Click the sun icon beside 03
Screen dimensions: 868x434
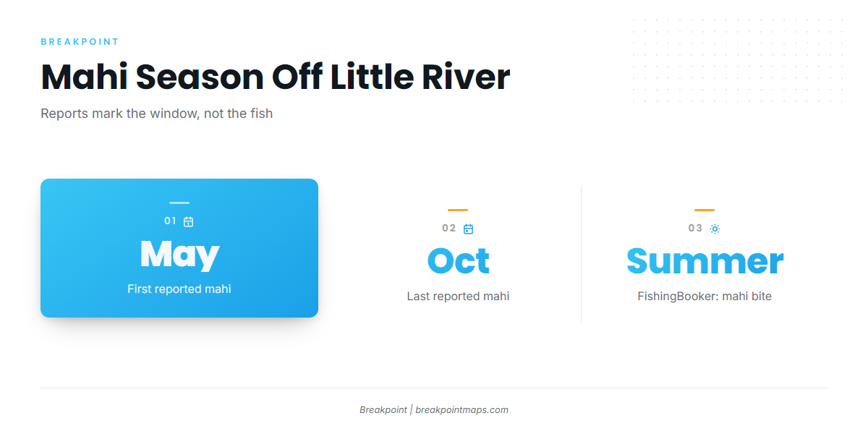coord(715,229)
